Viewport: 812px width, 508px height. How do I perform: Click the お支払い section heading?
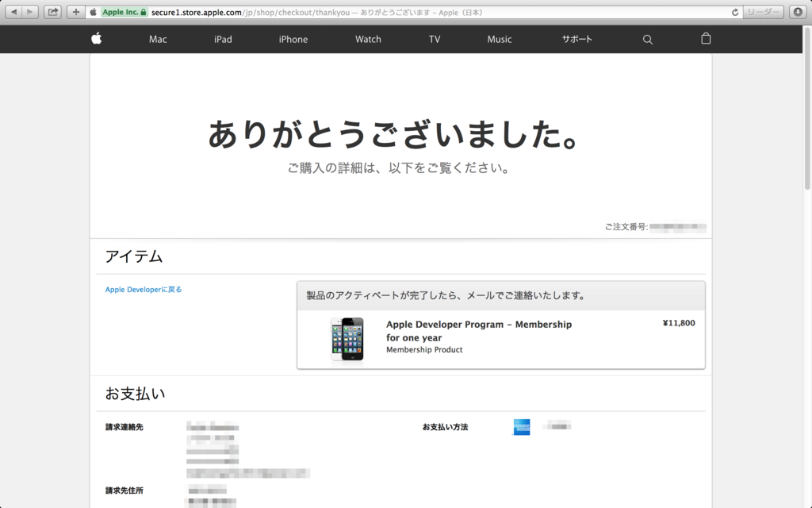[135, 394]
